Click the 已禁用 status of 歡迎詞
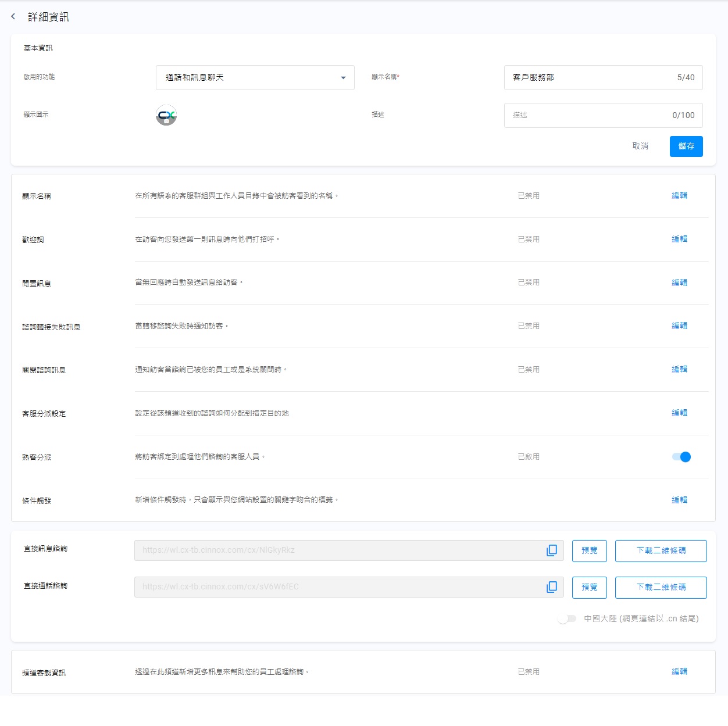This screenshot has width=728, height=726. [x=529, y=239]
